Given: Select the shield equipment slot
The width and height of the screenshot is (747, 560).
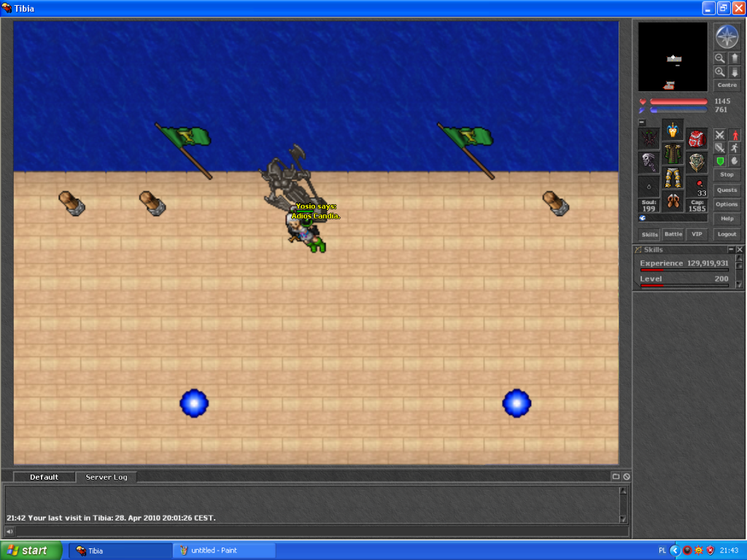Looking at the screenshot, I should pos(697,163).
